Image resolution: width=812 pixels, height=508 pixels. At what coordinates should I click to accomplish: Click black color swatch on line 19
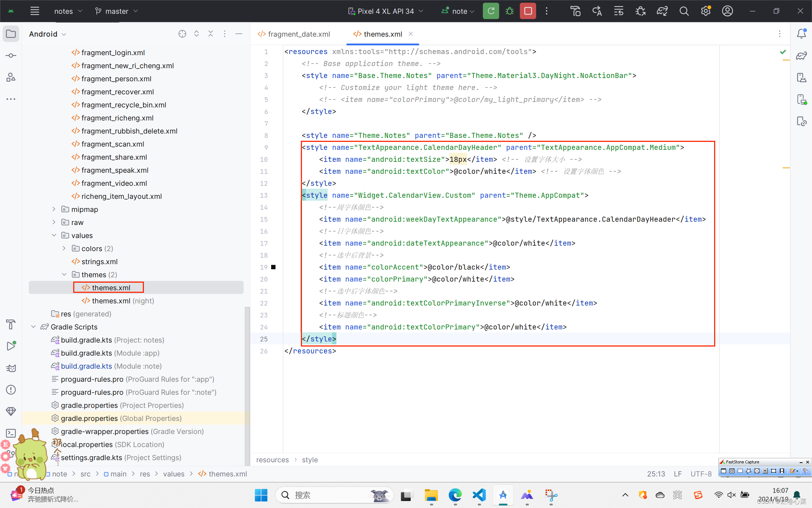pyautogui.click(x=273, y=267)
